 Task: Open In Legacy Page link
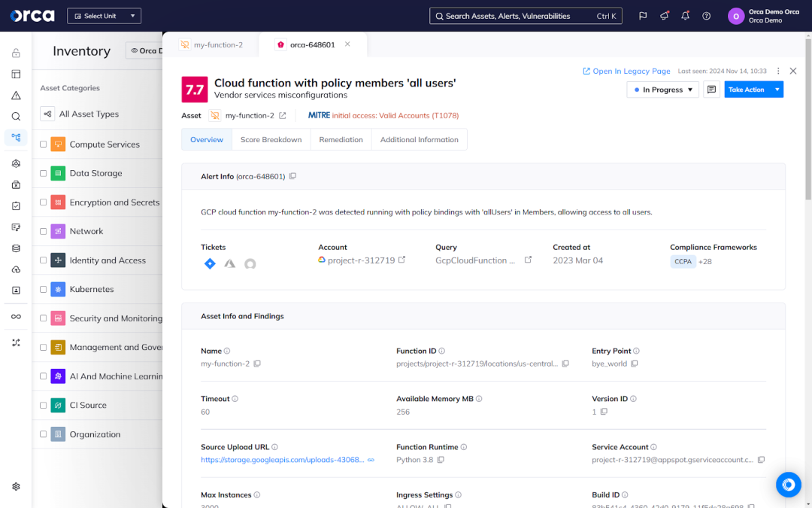626,71
